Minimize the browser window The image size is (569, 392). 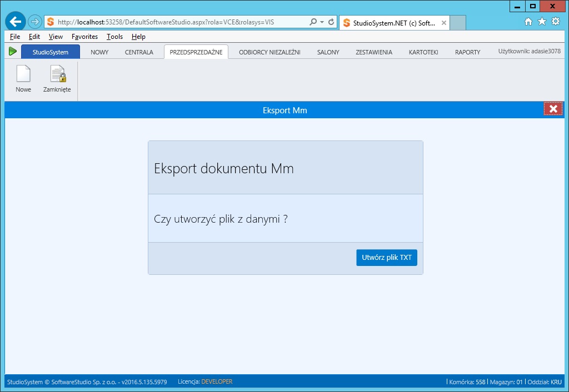(x=517, y=6)
